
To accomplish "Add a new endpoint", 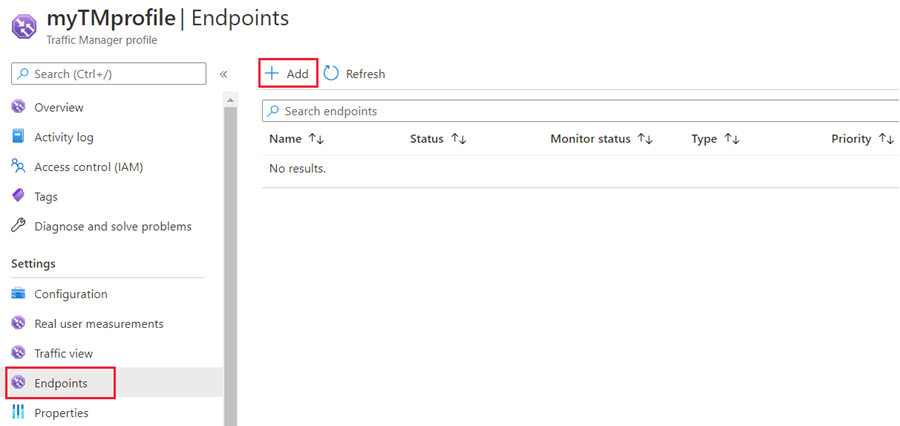I will pyautogui.click(x=288, y=73).
